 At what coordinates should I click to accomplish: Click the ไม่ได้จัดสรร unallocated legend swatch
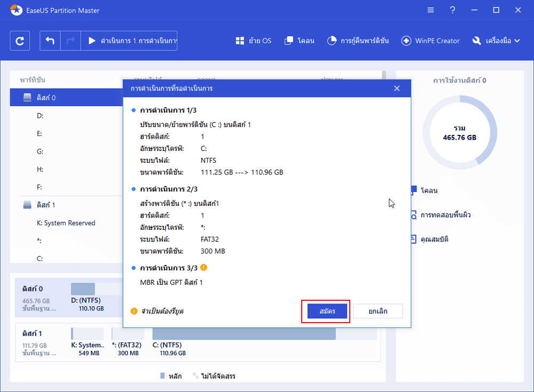[x=195, y=375]
